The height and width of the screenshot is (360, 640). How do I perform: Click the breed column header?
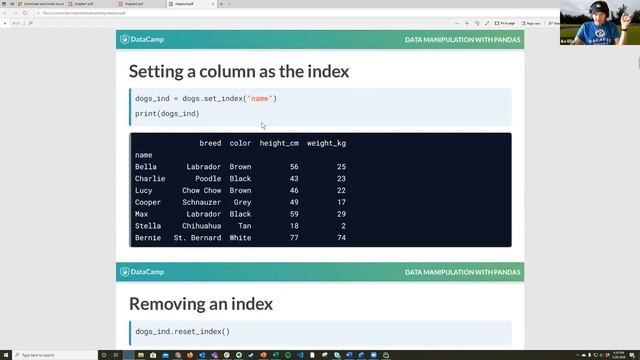[210, 143]
